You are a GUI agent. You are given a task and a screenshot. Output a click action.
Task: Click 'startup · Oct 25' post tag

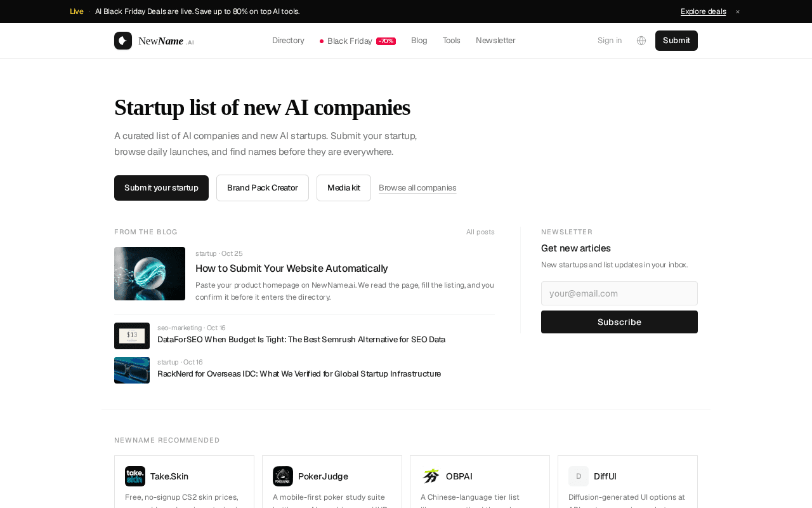coord(219,253)
